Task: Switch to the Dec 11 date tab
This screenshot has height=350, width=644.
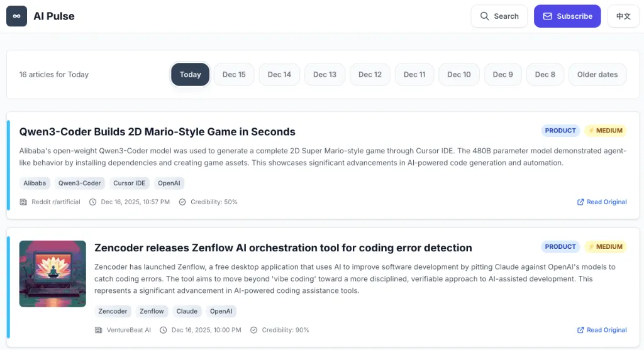Action: [414, 74]
